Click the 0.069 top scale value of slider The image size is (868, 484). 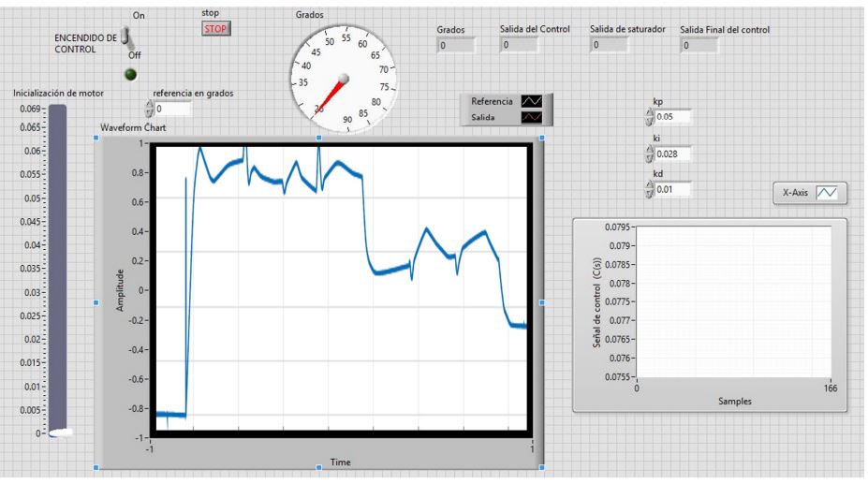pyautogui.click(x=30, y=109)
